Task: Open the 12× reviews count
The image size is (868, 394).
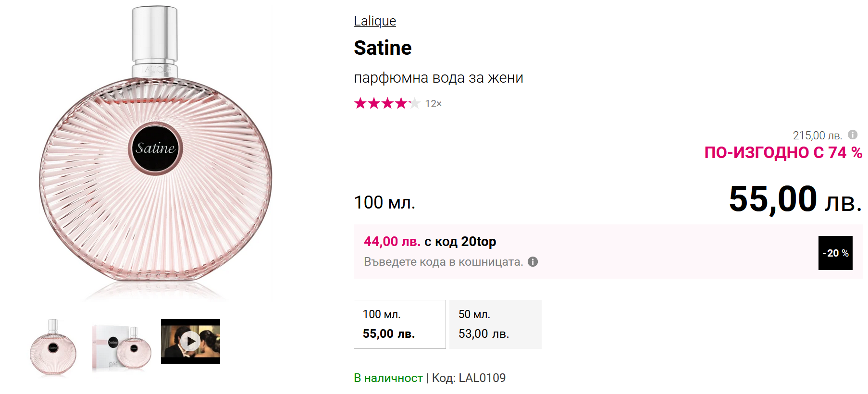Action: [433, 104]
